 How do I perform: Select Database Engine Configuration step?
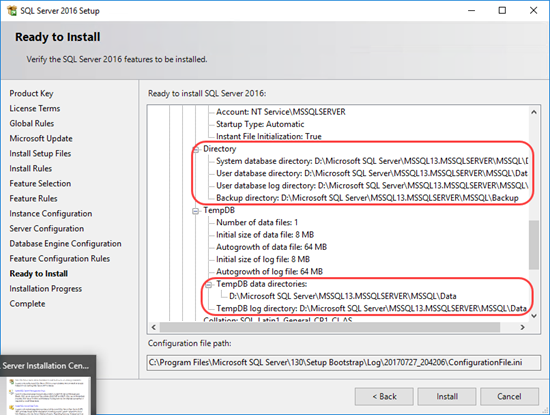pyautogui.click(x=66, y=244)
